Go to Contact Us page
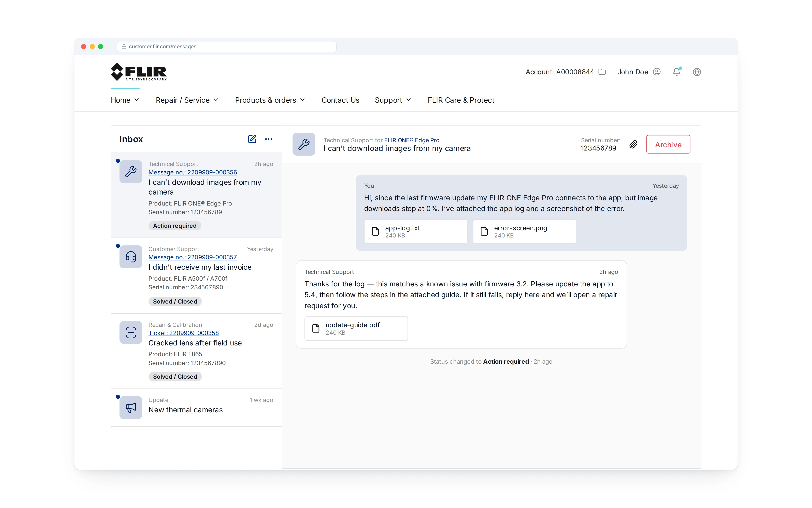The width and height of the screenshot is (812, 508). pos(340,100)
